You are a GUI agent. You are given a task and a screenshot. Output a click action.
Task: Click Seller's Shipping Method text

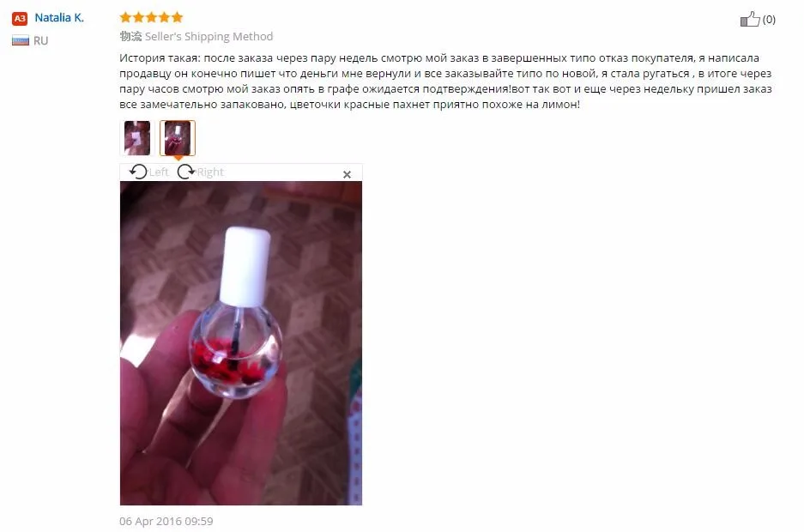click(x=209, y=36)
